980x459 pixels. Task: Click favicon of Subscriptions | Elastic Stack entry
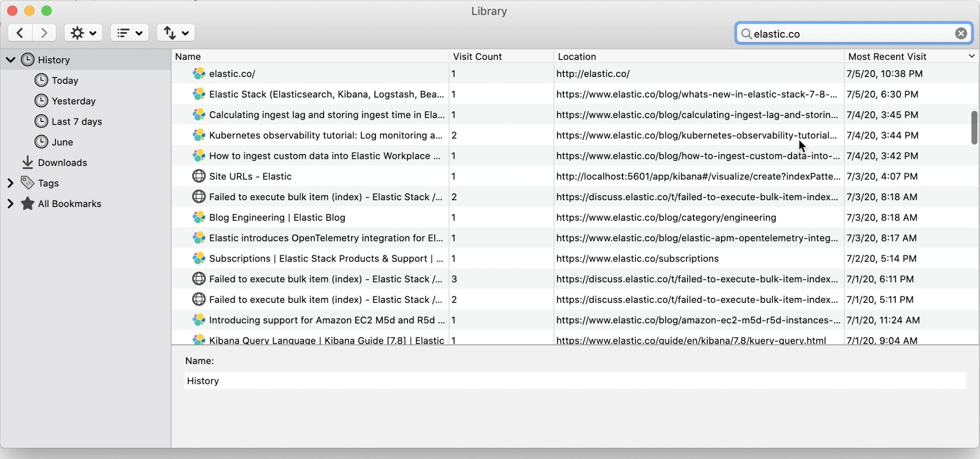point(198,258)
